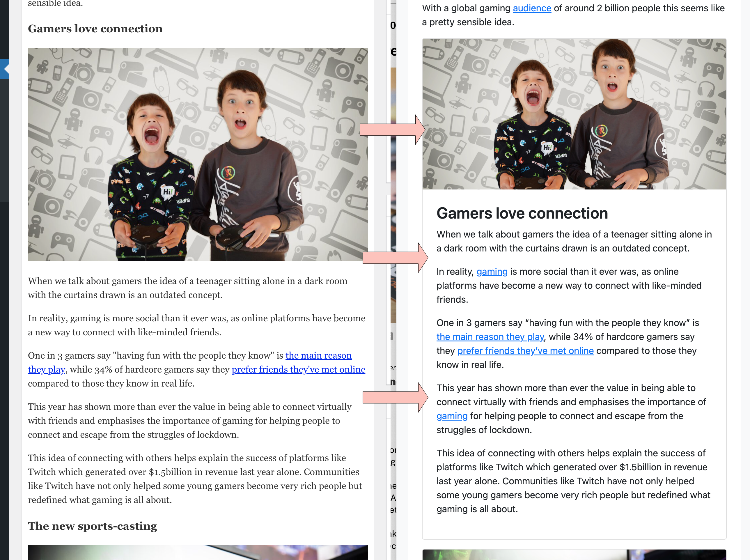This screenshot has width=750, height=560.
Task: Click left paragraph starting 'When we talk about gamers'
Action: coord(187,288)
